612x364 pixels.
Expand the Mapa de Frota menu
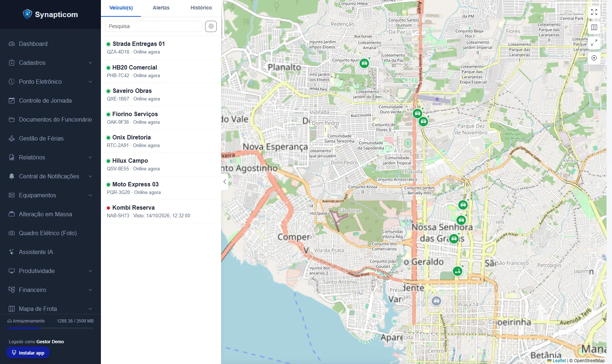pyautogui.click(x=50, y=309)
